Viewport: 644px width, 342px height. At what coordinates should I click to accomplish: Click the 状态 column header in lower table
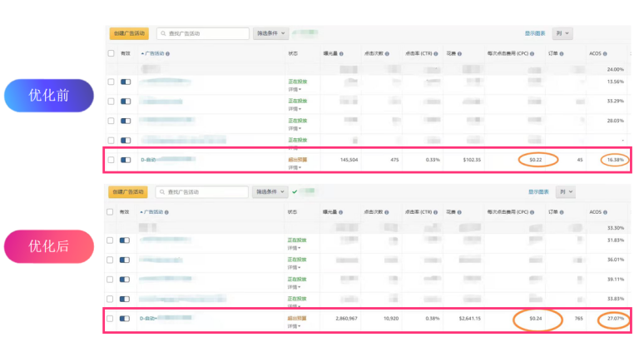pyautogui.click(x=292, y=212)
